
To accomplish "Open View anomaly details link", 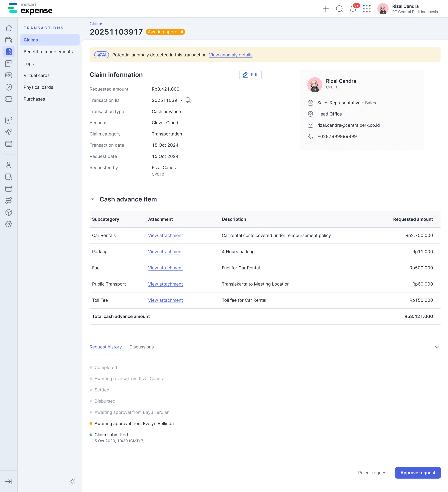I will (x=230, y=55).
